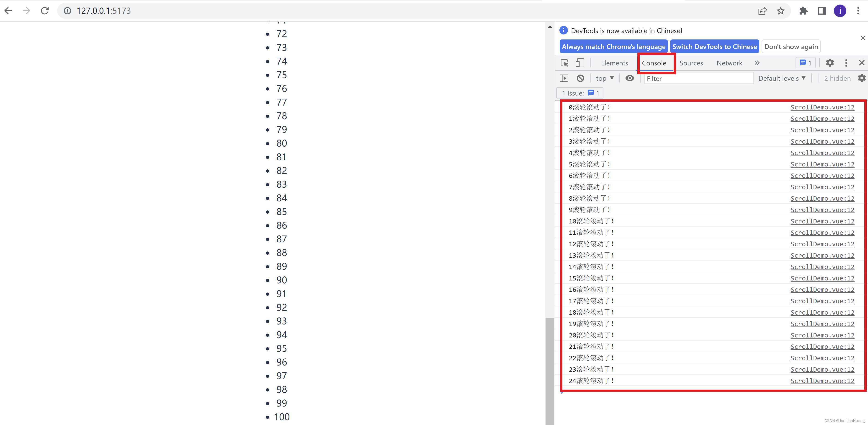Screen dimensions: 868x425
Task: Switch to the Network tab
Action: point(729,63)
